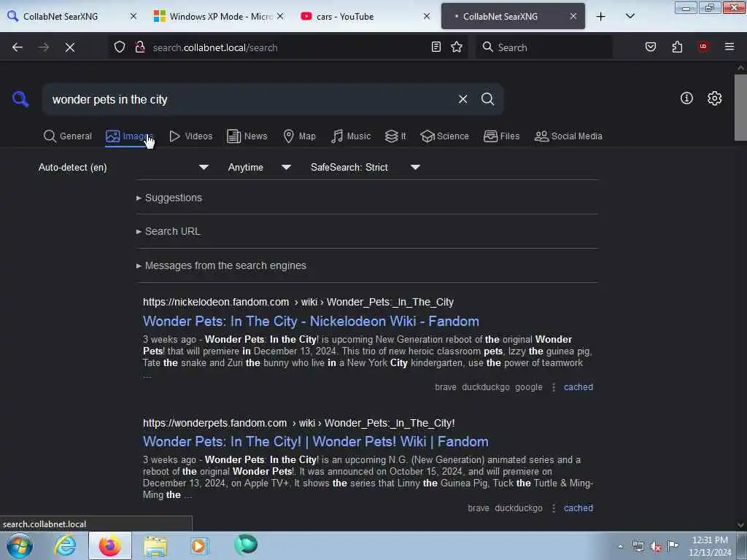Click the muted volume tray icon

point(656,547)
